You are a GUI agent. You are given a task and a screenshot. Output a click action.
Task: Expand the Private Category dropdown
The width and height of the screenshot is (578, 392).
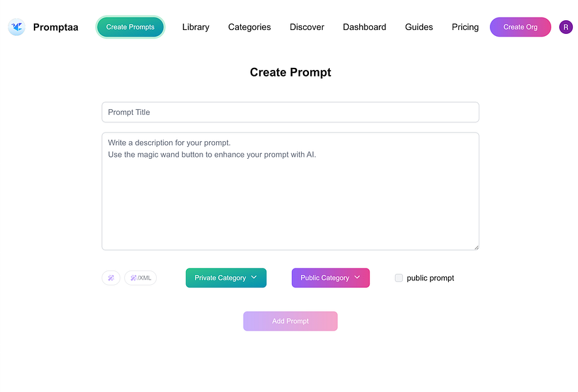click(226, 278)
